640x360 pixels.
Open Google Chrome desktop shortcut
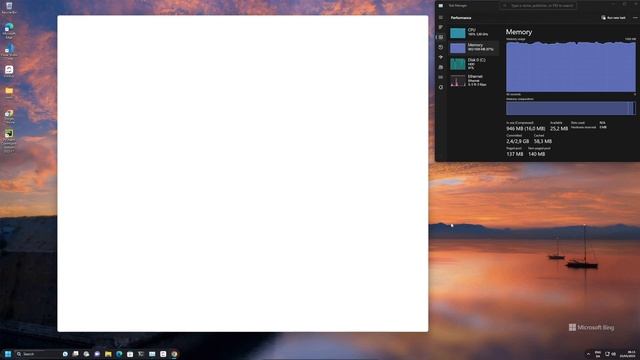coord(9,116)
